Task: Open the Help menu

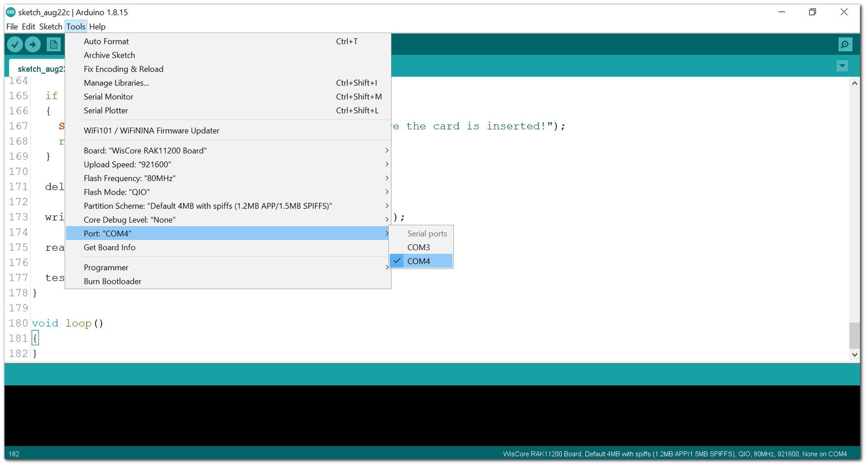Action: pyautogui.click(x=97, y=27)
